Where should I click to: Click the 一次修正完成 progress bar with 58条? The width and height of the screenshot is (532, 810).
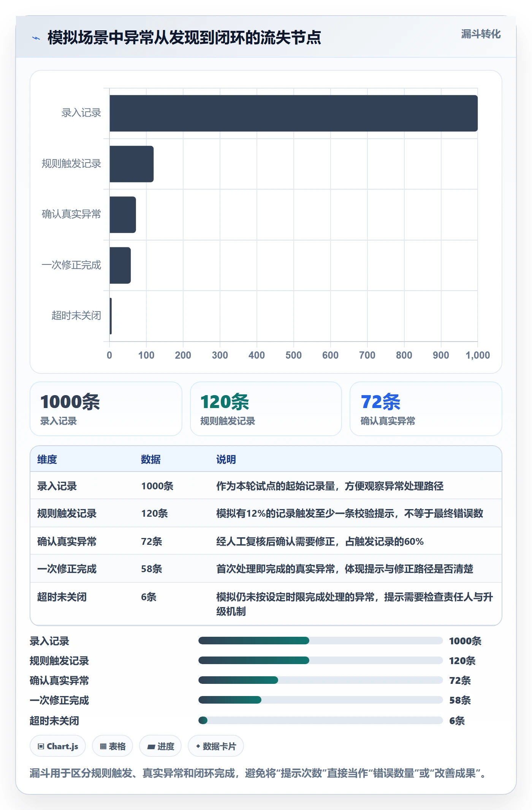coord(320,700)
